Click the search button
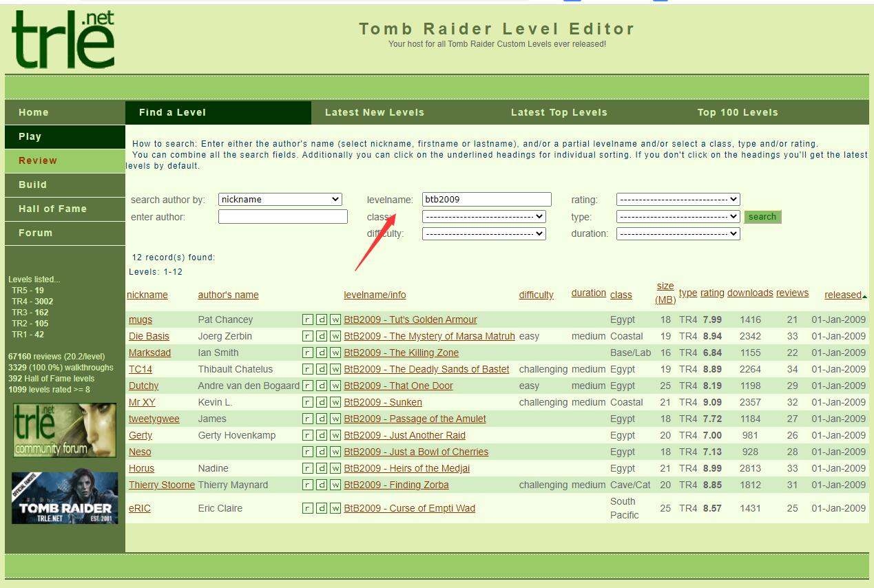The height and width of the screenshot is (588, 874). coord(762,216)
